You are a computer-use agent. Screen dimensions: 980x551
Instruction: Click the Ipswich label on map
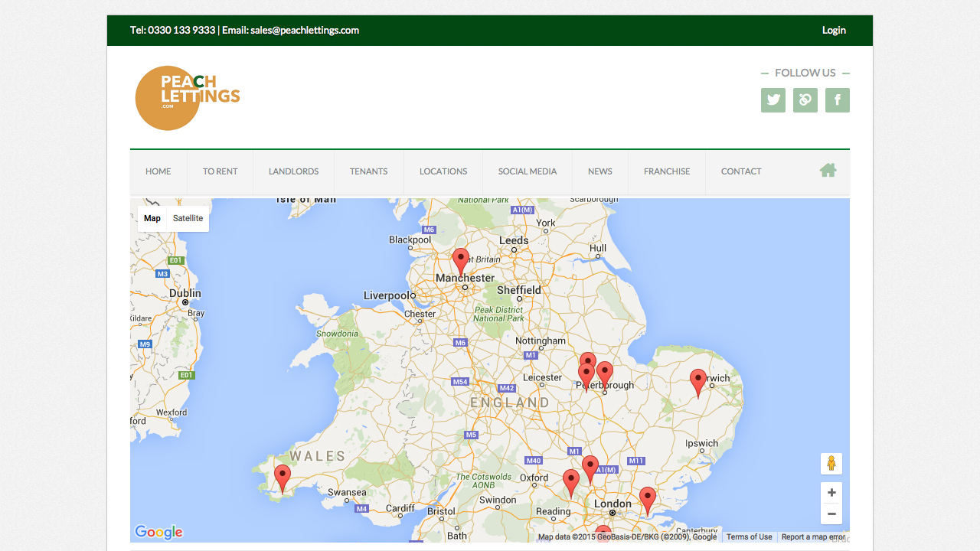click(702, 443)
